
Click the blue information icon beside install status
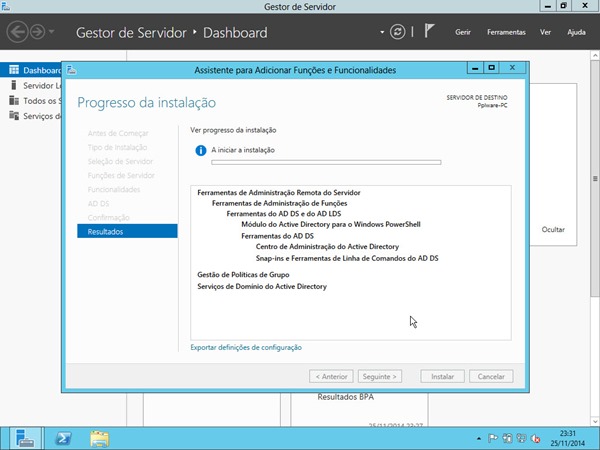pos(201,150)
